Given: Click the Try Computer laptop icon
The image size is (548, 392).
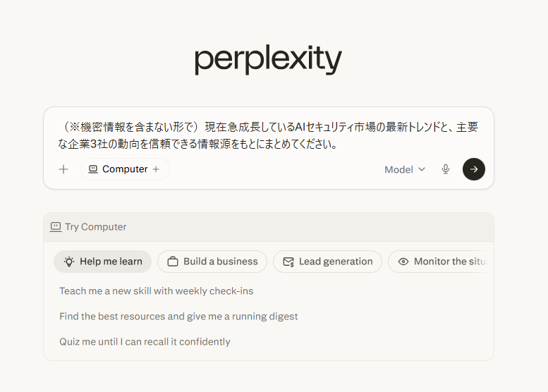Looking at the screenshot, I should coord(56,227).
